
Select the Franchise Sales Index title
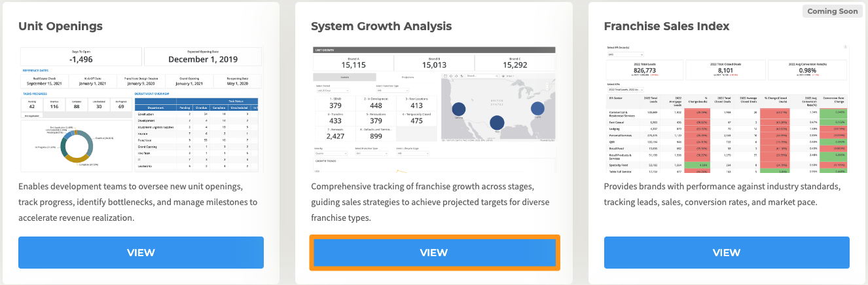[666, 27]
